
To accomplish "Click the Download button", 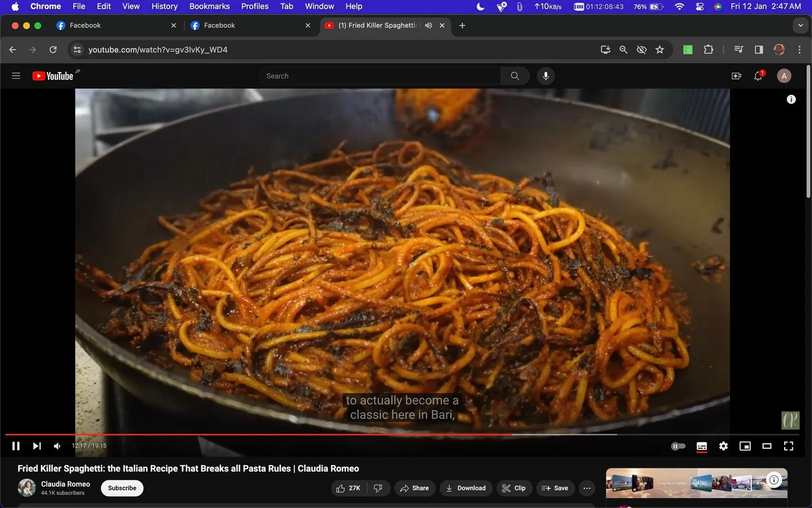I will pyautogui.click(x=466, y=488).
